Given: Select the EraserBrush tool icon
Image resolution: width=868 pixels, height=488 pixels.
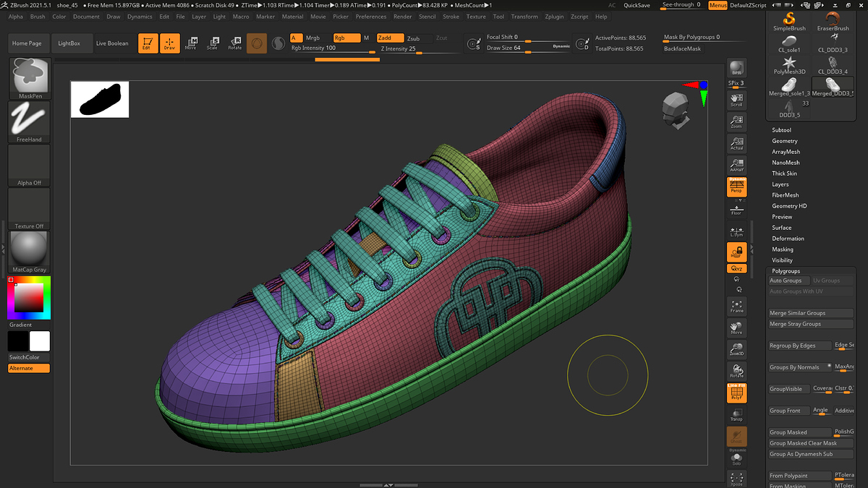Looking at the screenshot, I should coord(833,21).
